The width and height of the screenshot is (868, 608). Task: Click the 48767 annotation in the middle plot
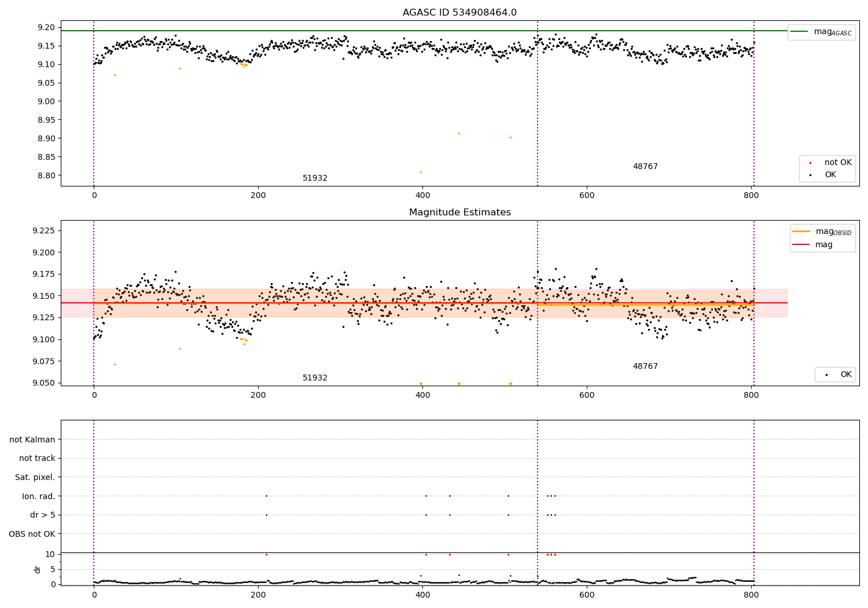645,367
